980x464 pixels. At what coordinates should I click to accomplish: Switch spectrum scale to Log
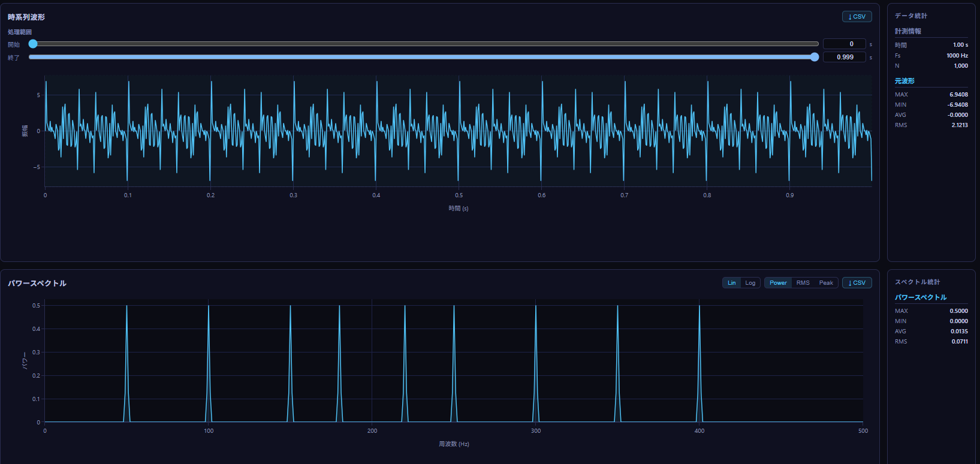(750, 283)
